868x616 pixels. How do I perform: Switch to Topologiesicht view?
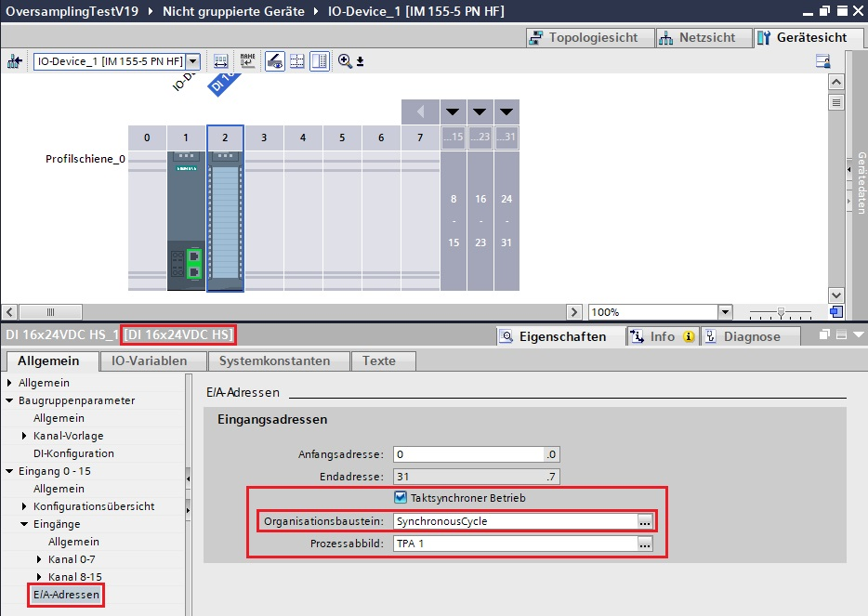(x=590, y=38)
